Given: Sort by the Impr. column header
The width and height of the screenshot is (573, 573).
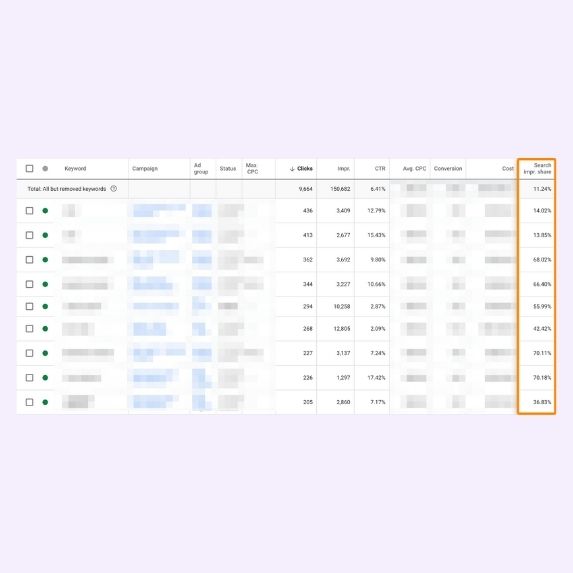Looking at the screenshot, I should click(344, 168).
